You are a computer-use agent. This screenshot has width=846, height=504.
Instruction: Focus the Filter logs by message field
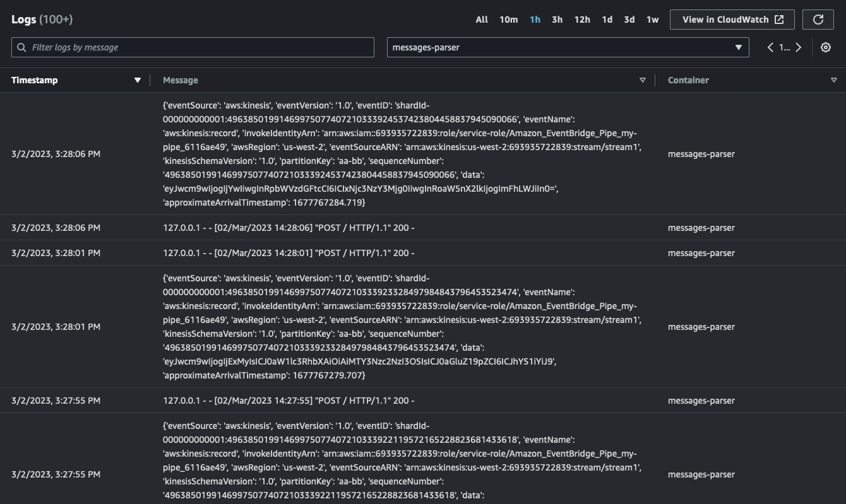[193, 47]
